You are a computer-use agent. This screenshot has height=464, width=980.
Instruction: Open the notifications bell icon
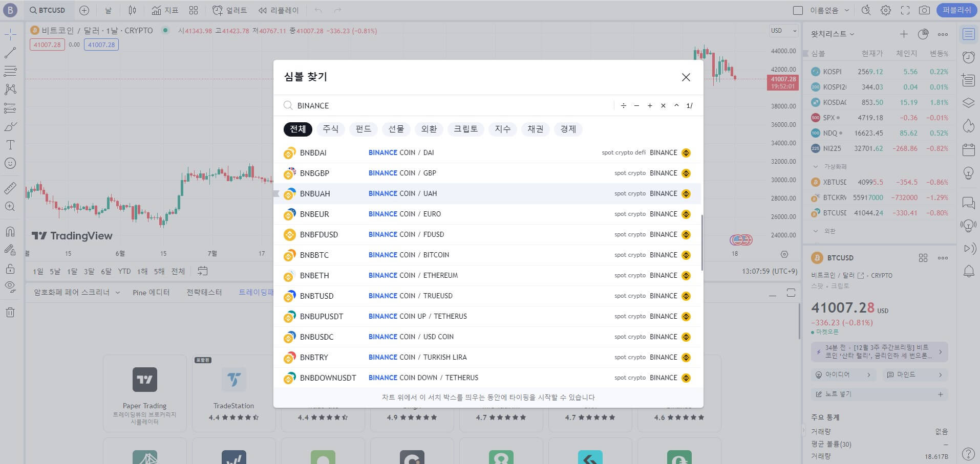[968, 271]
